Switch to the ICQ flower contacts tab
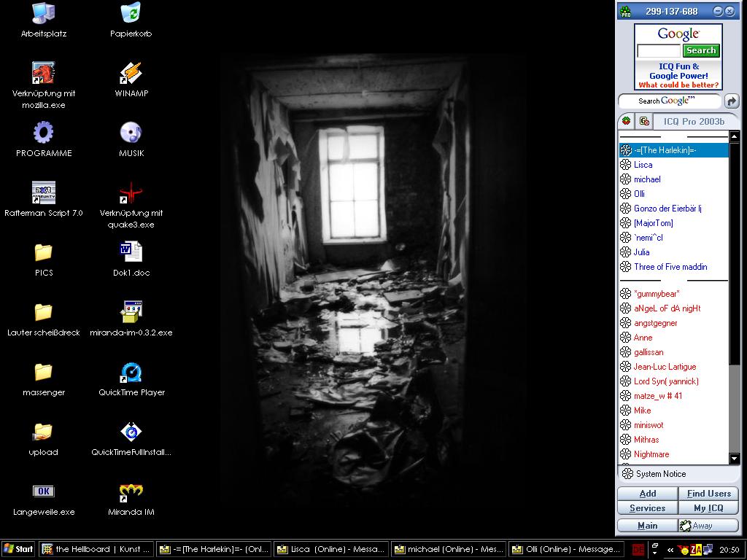The image size is (747, 560). 626,121
